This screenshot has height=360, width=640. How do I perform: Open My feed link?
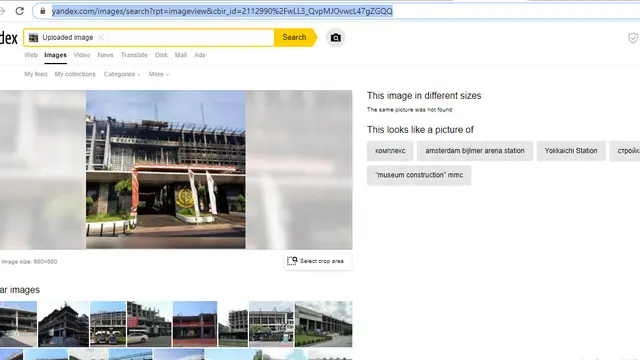[36, 74]
